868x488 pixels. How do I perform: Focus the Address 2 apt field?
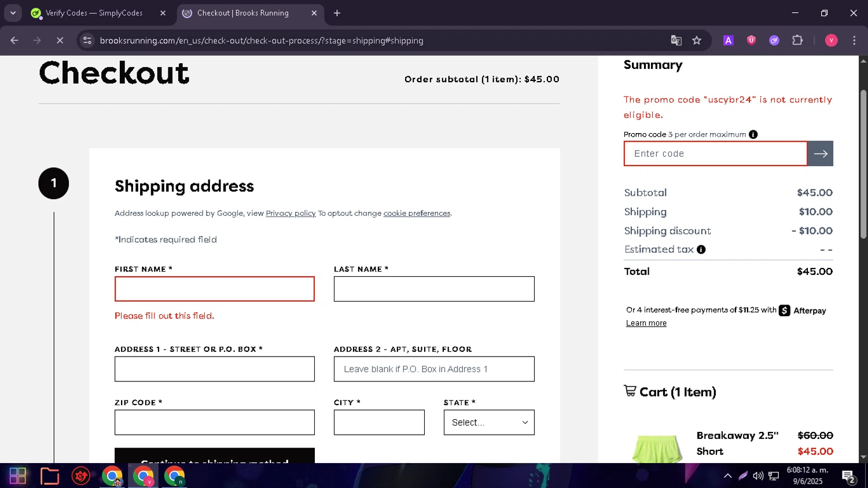(x=434, y=369)
